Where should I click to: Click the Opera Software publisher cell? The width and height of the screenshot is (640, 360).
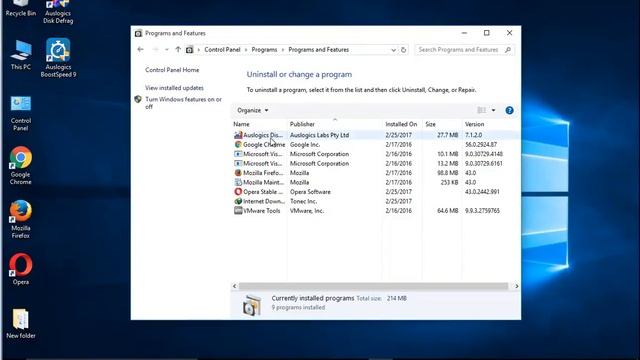pyautogui.click(x=310, y=192)
